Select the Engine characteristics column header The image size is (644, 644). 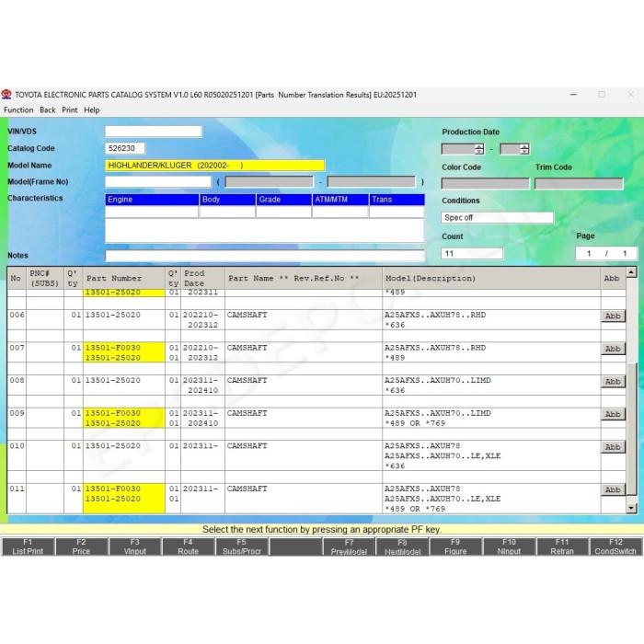pos(152,200)
